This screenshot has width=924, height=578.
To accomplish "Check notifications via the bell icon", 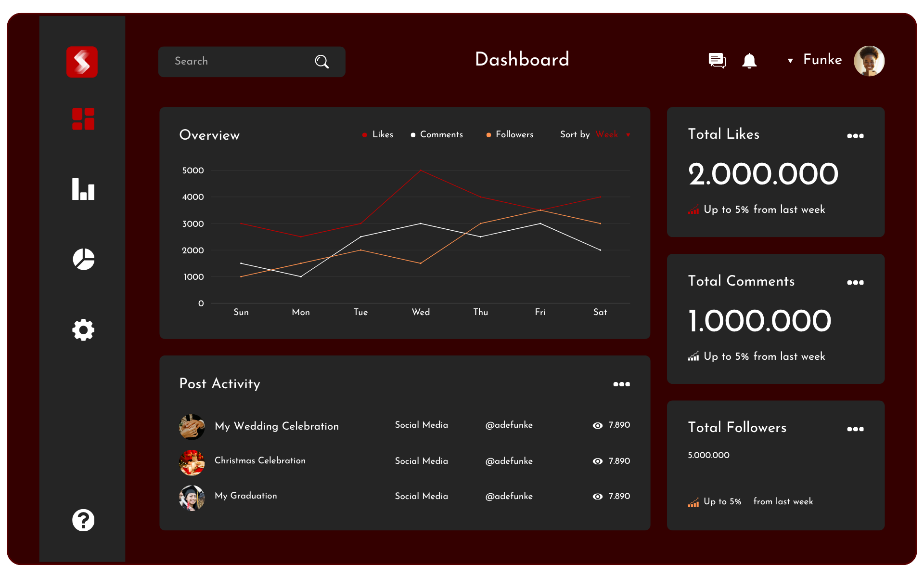I will point(749,61).
